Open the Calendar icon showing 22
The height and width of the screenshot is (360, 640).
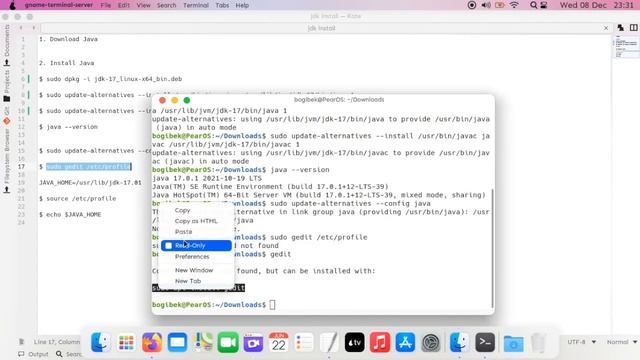[x=279, y=342]
